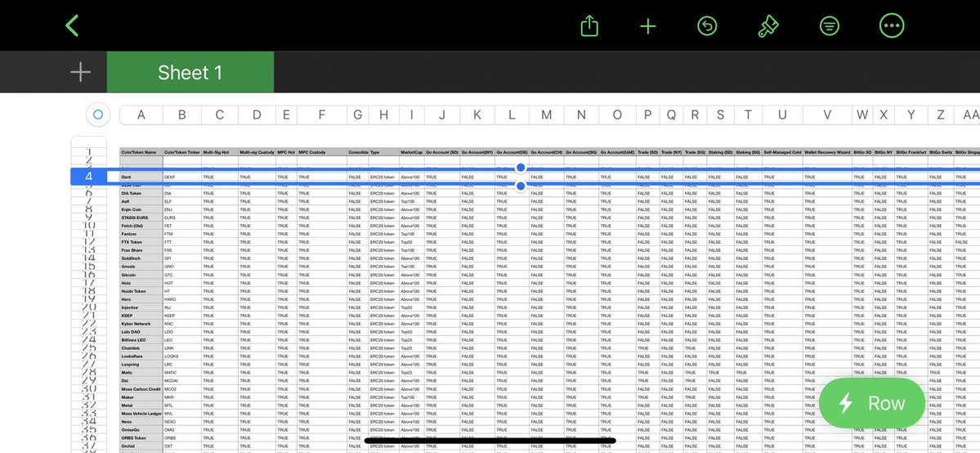Select the Injective cell
Viewport: 980px width, 453px height.
point(141,307)
